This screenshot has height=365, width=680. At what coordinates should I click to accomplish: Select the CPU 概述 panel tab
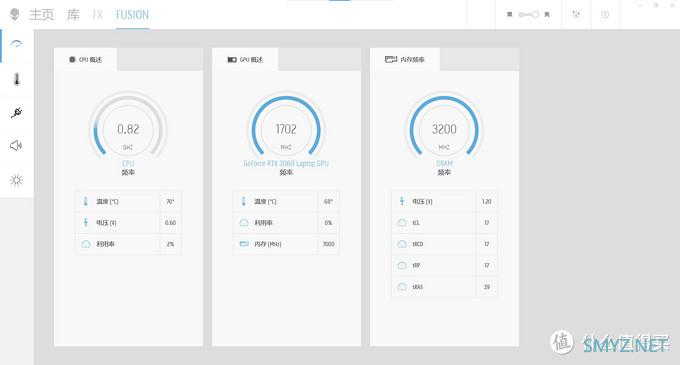click(x=85, y=59)
